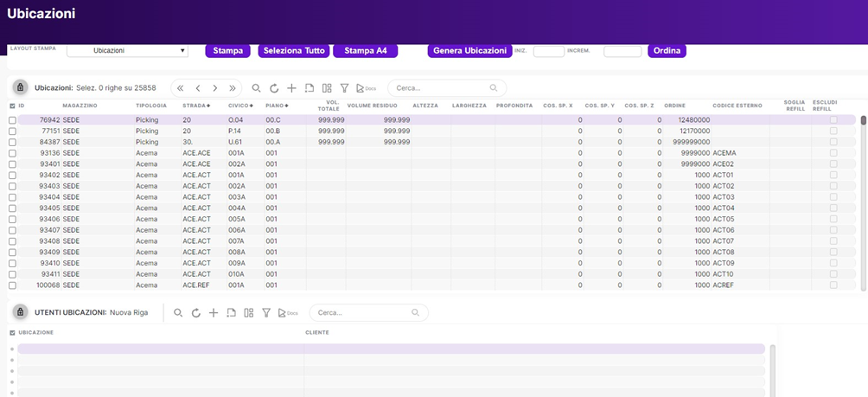The width and height of the screenshot is (868, 397).
Task: Click the search magnifier in the Ubicazioni toolbar
Action: pyautogui.click(x=256, y=88)
